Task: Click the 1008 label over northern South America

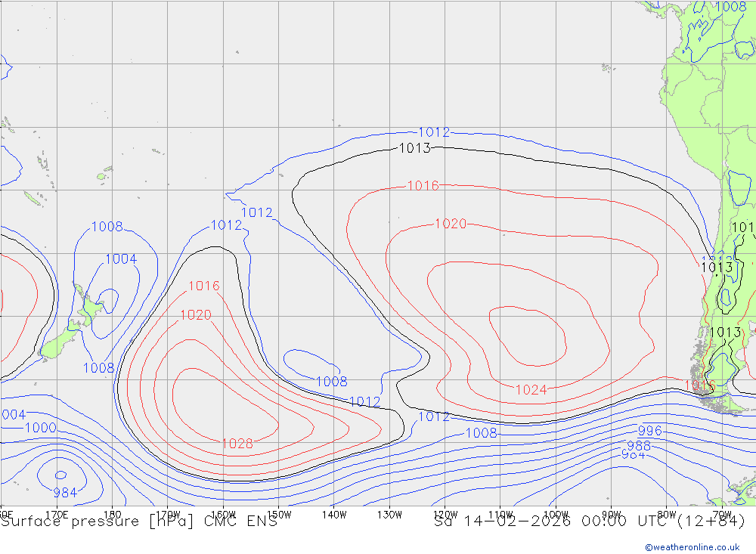Action: (731, 7)
